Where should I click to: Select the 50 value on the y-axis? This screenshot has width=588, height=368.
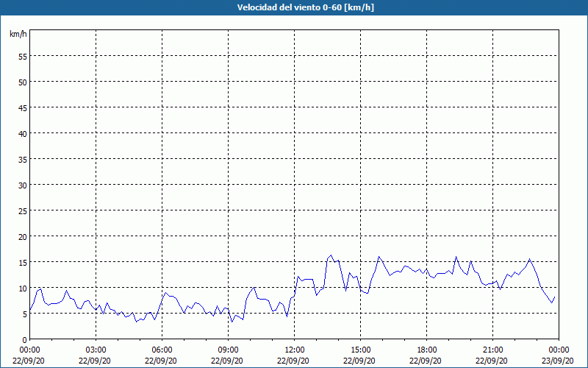coord(23,82)
